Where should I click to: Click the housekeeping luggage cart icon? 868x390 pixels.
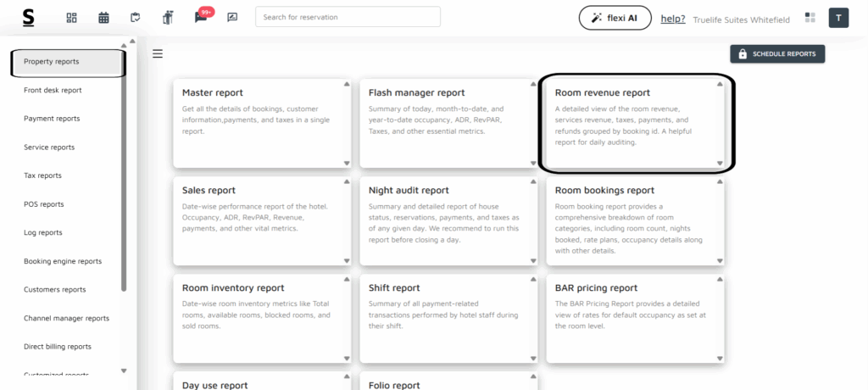(x=168, y=18)
